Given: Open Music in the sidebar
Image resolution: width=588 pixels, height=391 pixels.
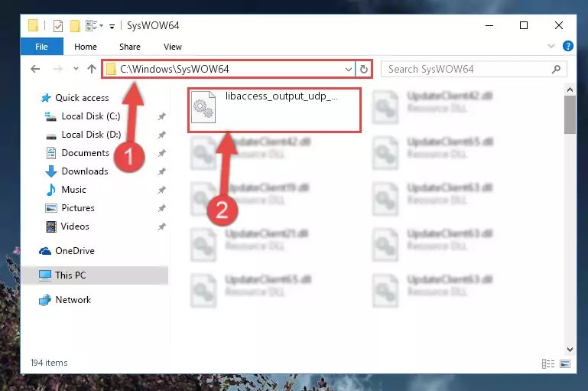Looking at the screenshot, I should click(x=66, y=190).
